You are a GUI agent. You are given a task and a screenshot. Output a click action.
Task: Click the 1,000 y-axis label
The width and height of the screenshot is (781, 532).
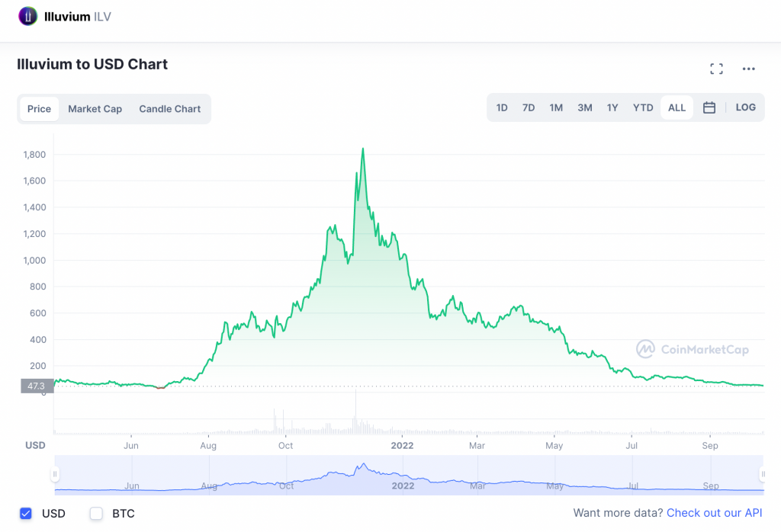pos(34,260)
